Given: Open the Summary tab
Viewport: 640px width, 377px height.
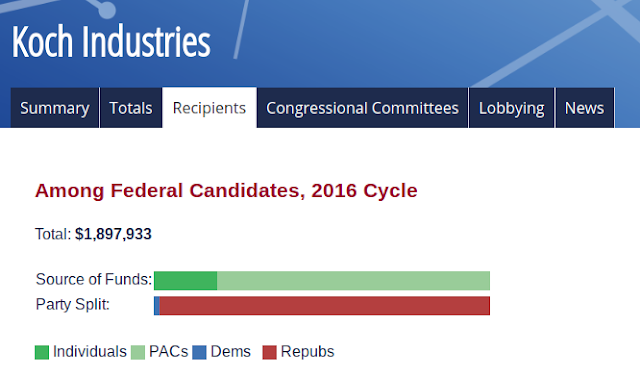Looking at the screenshot, I should (x=55, y=108).
